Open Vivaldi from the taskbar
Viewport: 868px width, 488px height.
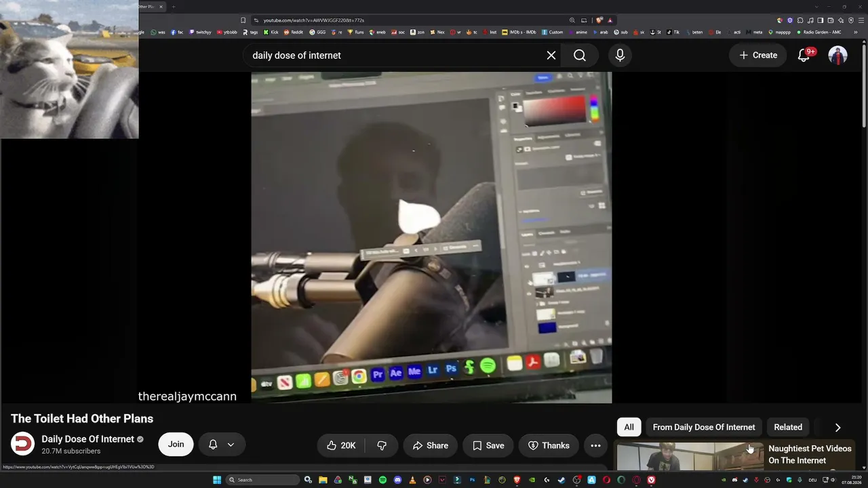(651, 480)
